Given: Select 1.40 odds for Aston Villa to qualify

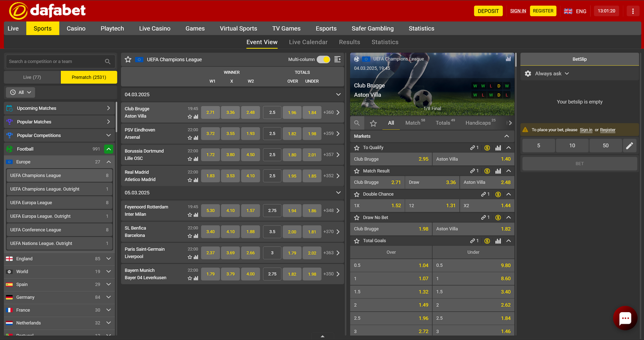Looking at the screenshot, I should (473, 159).
